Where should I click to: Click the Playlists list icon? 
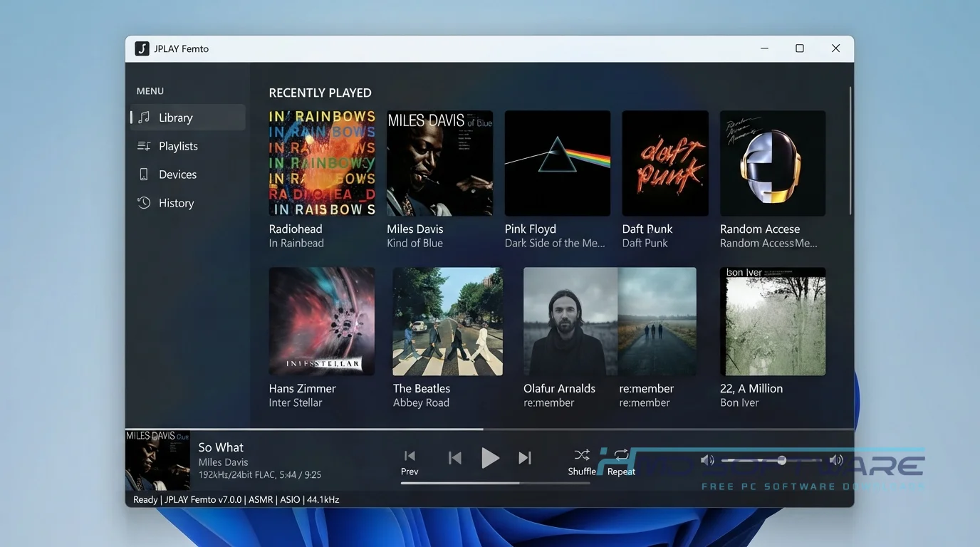tap(144, 146)
